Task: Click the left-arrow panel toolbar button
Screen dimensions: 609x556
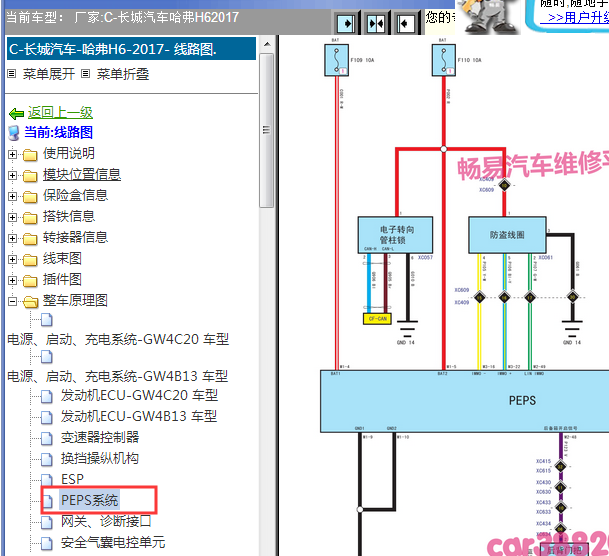Action: (x=405, y=23)
